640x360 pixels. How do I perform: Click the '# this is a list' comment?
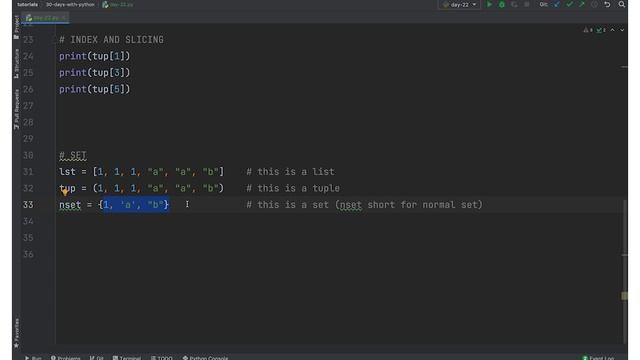point(291,172)
